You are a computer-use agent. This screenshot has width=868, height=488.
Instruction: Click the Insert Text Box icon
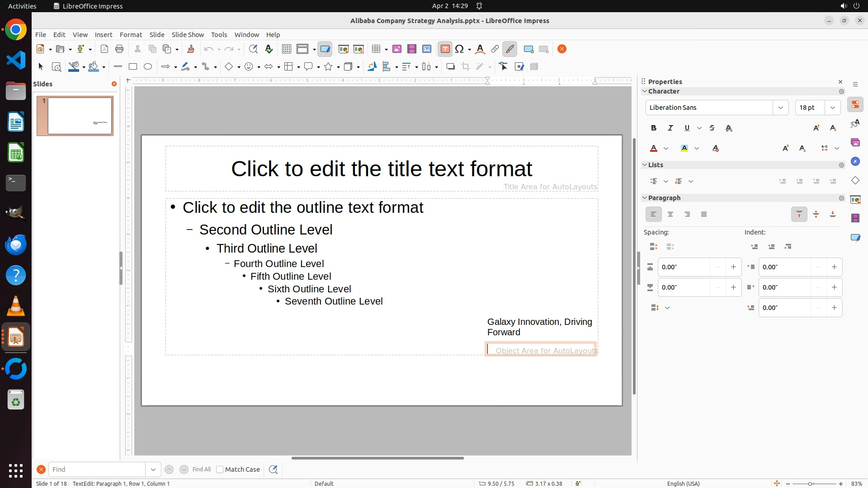click(x=445, y=49)
